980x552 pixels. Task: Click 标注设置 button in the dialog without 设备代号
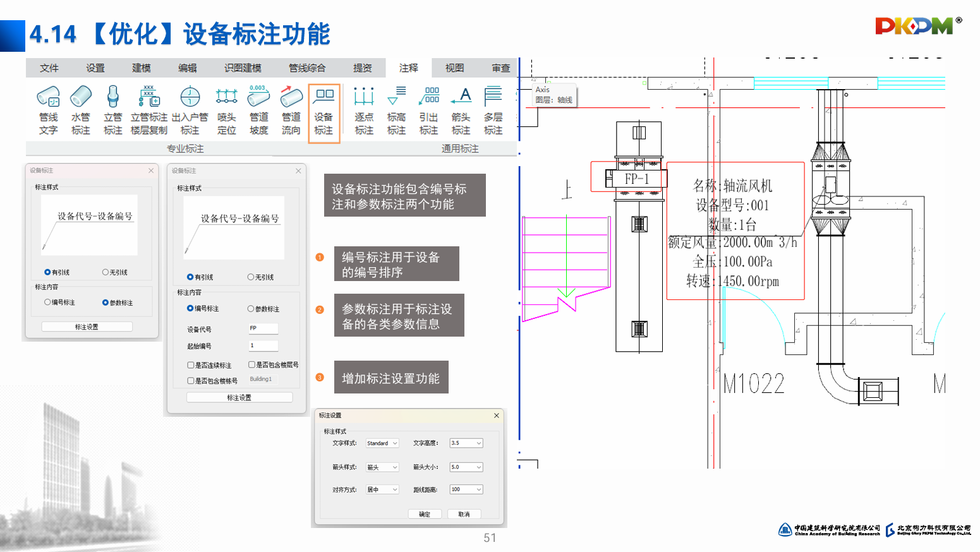click(x=87, y=327)
